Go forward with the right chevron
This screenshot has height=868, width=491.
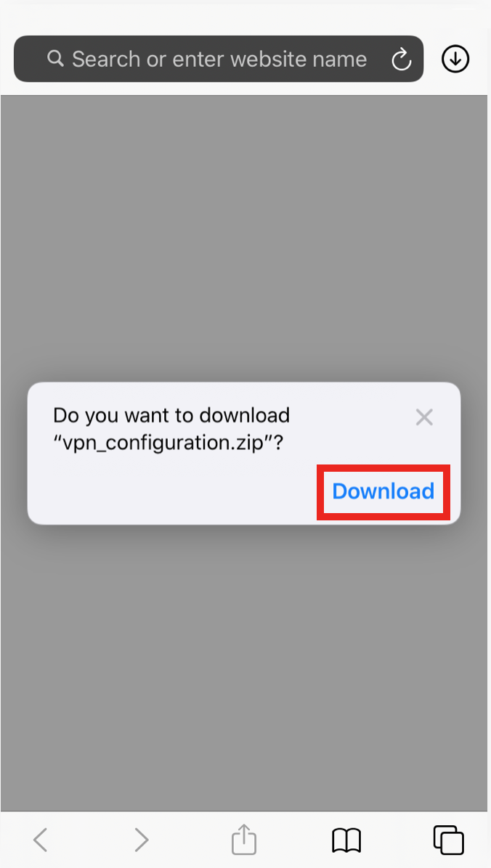coord(142,840)
